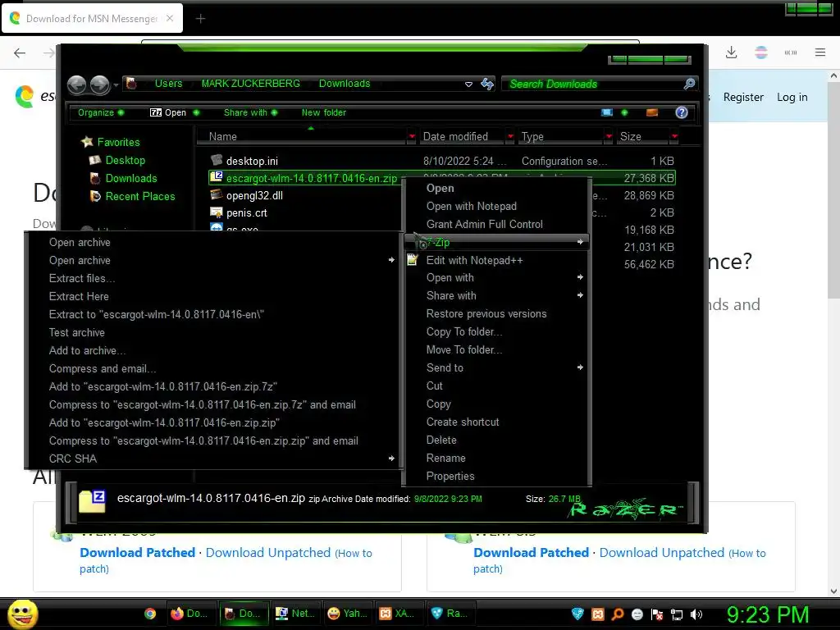Open Properties from the context menu

point(496,477)
